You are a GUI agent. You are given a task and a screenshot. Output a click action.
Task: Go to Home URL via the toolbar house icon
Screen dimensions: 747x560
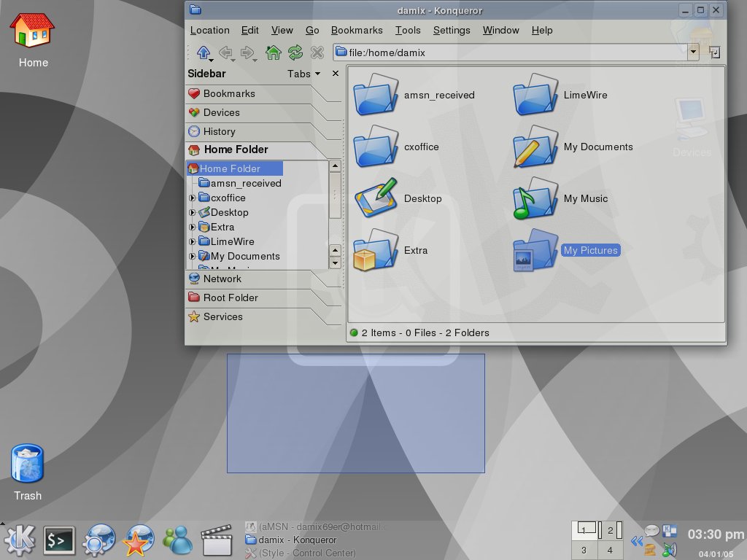273,52
